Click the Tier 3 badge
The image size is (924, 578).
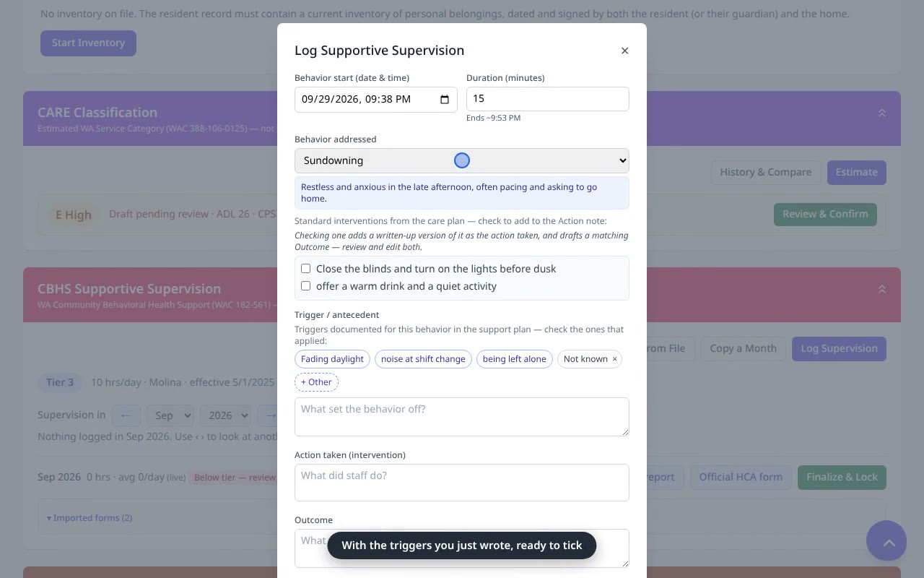(x=60, y=382)
